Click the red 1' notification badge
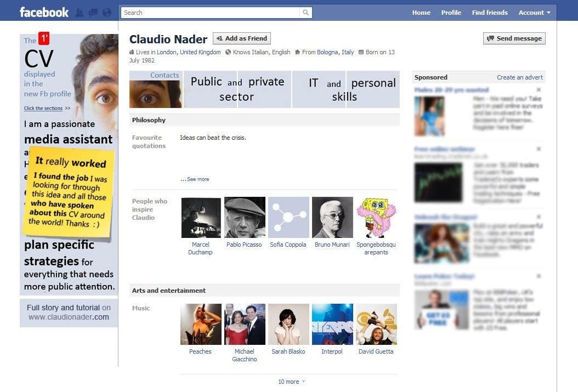578x392 pixels. tap(44, 38)
